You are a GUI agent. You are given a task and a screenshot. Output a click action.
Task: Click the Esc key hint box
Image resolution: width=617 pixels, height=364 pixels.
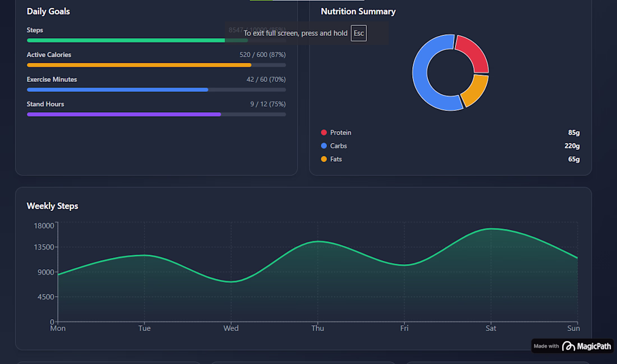tap(358, 33)
